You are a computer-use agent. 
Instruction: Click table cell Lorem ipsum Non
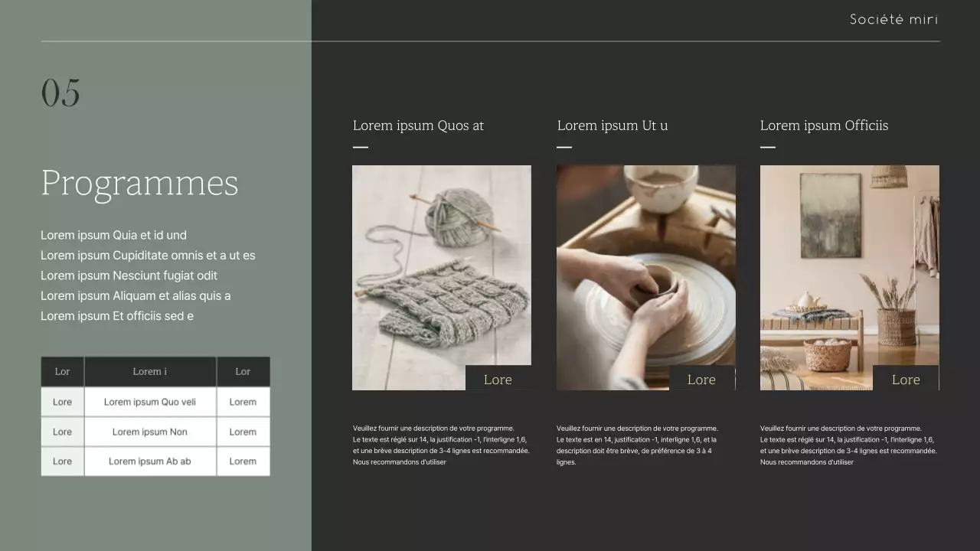pos(150,432)
